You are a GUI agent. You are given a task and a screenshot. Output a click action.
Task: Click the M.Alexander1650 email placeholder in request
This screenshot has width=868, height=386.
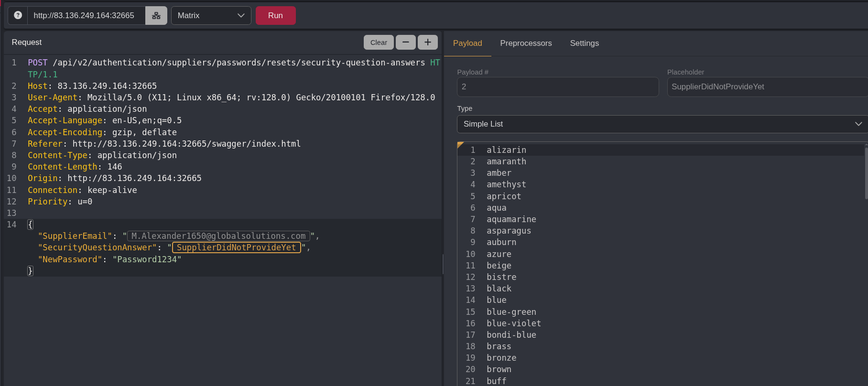click(x=218, y=236)
